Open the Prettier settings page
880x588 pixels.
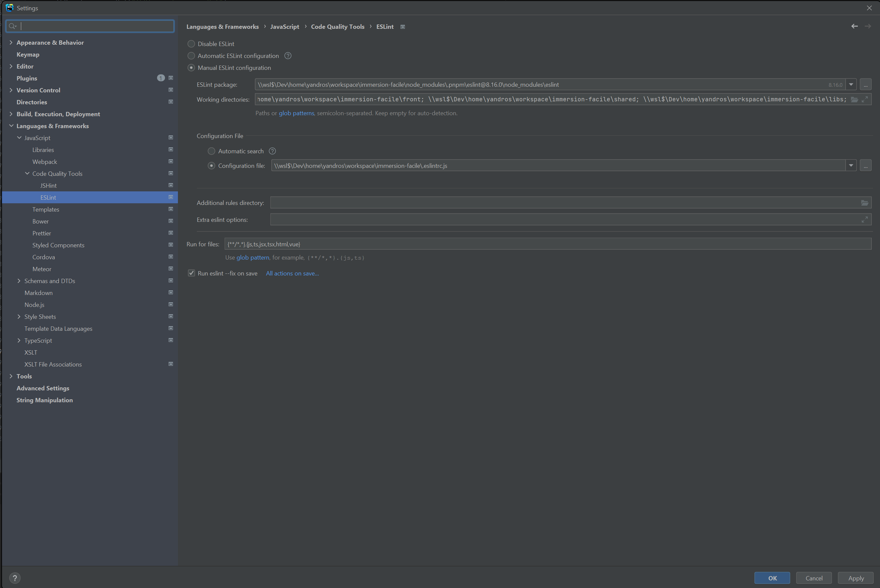click(x=42, y=233)
